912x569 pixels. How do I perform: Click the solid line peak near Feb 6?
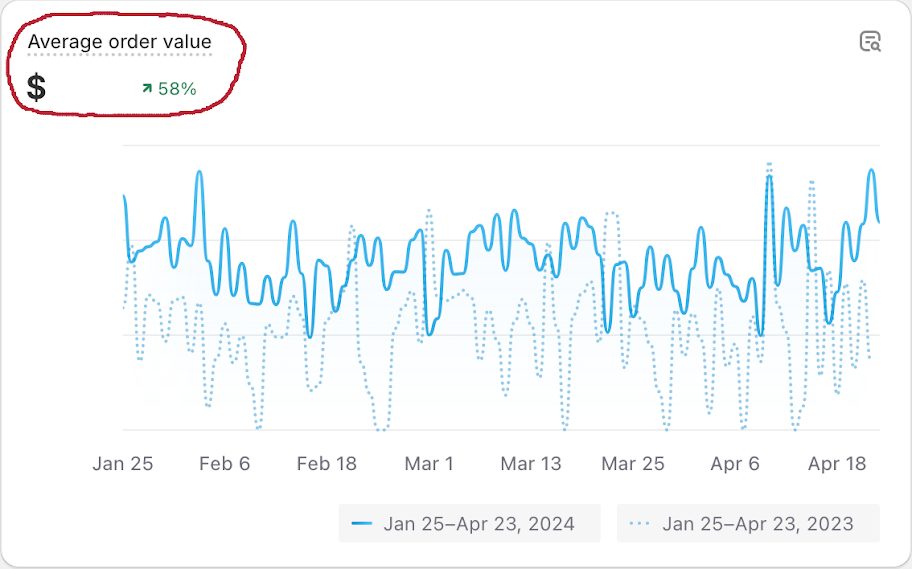click(199, 172)
